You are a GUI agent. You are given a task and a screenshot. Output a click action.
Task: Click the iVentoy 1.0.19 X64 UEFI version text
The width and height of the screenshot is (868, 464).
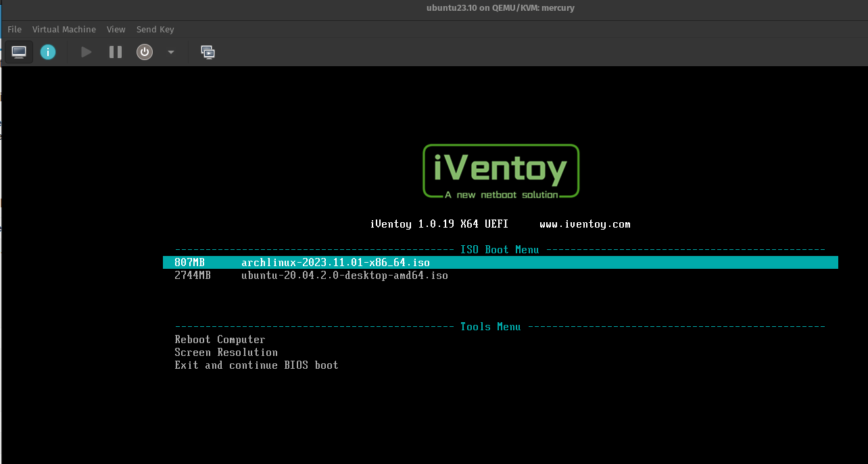pos(439,224)
